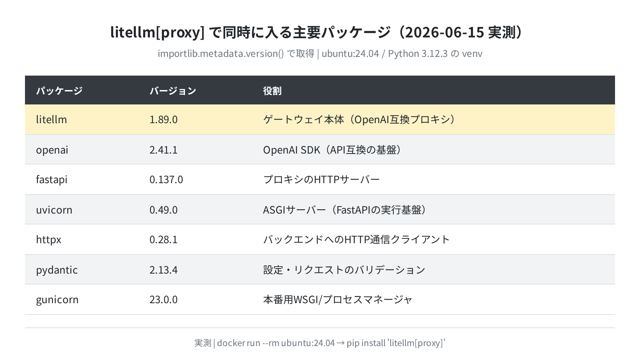Select version cell '2.41.1'
This screenshot has height=364, width=640.
[164, 150]
